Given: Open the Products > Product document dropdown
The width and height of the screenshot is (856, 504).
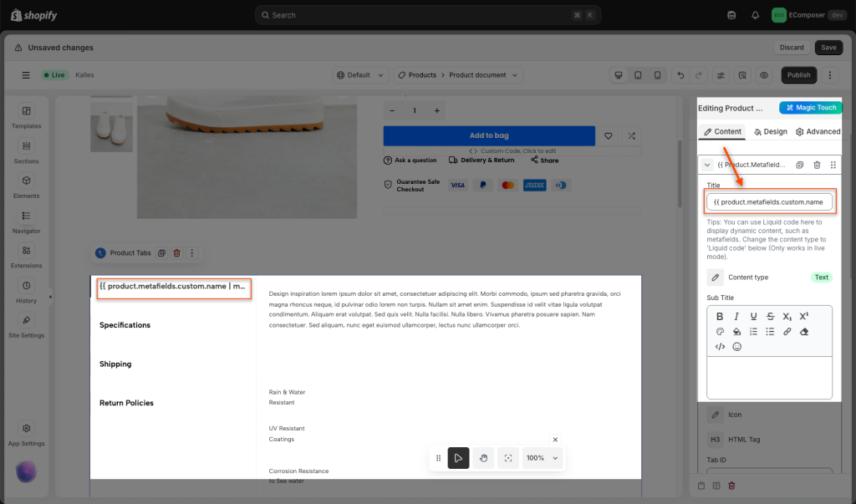Looking at the screenshot, I should pos(458,75).
